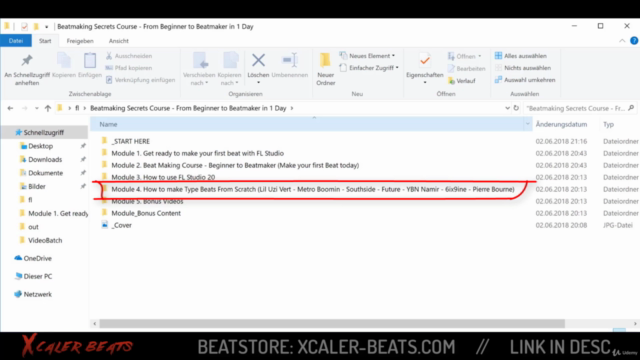This screenshot has height=360, width=640.
Task: Choose Ausschneiden scissors command
Action: click(129, 56)
